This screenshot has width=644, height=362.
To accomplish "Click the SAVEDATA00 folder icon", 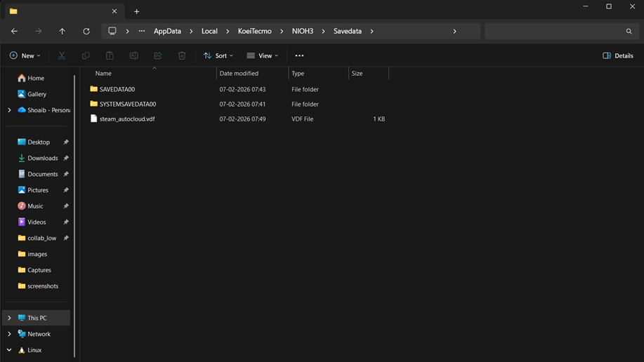I will [93, 88].
